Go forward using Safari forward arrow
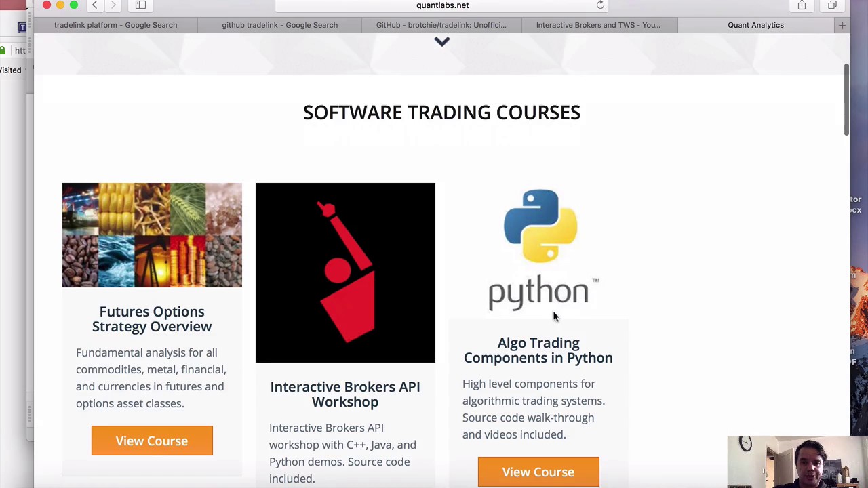Screen dimensions: 868x488 [113, 5]
